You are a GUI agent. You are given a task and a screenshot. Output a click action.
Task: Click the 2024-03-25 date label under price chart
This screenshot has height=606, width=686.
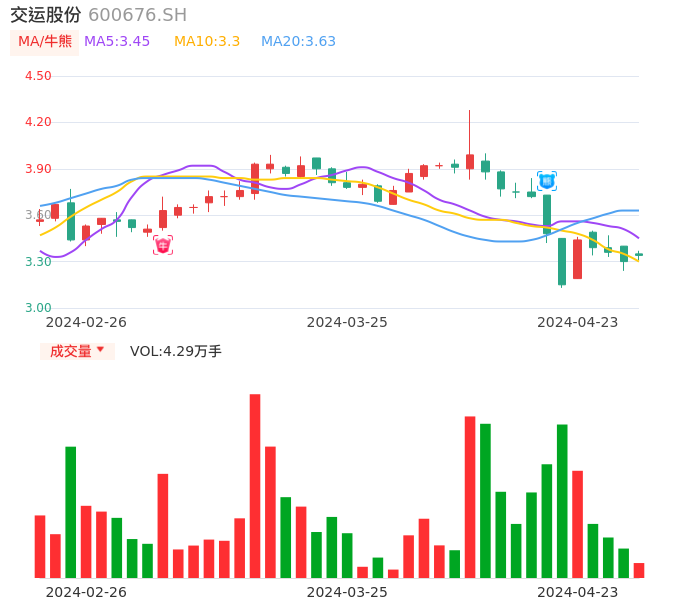coord(347,322)
